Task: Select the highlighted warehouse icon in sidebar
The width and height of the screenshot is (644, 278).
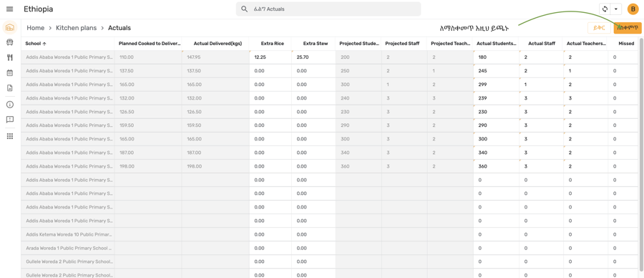Action: point(10,27)
